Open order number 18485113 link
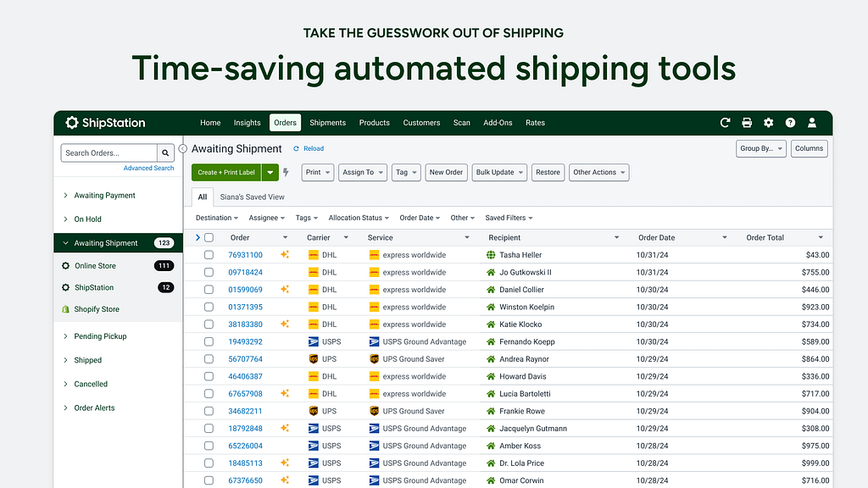The image size is (868, 488). (245, 463)
